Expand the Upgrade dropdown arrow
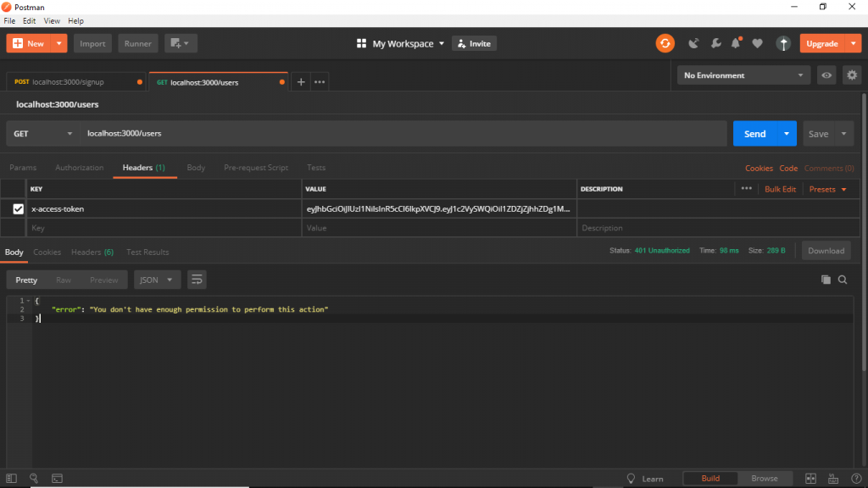868x488 pixels. pos(853,43)
